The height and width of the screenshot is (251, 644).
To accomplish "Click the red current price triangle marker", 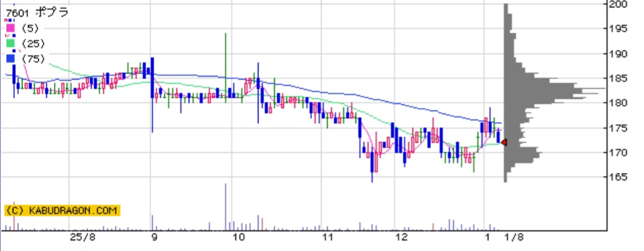I will 504,142.
